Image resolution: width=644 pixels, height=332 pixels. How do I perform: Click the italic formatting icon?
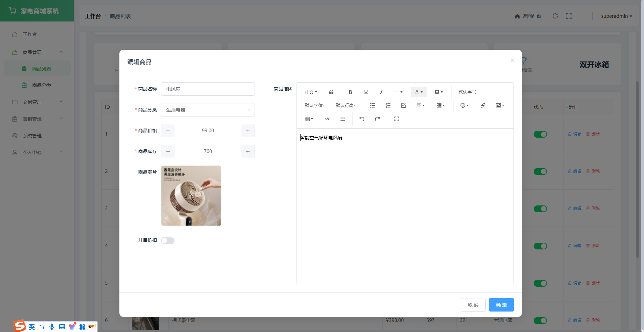click(x=381, y=92)
